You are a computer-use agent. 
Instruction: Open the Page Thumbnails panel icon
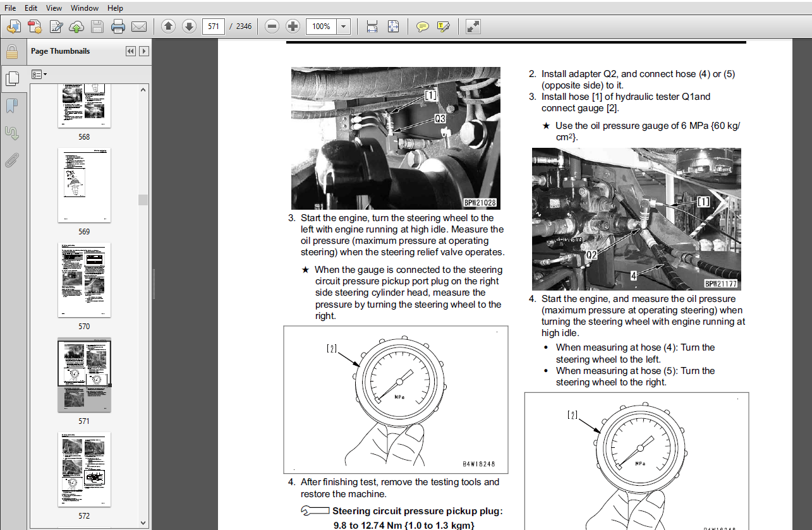click(x=11, y=78)
